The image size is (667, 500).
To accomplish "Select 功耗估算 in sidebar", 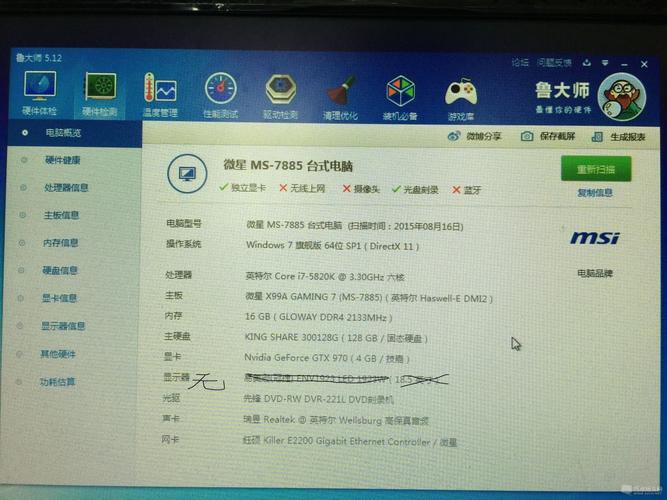I will pyautogui.click(x=57, y=382).
